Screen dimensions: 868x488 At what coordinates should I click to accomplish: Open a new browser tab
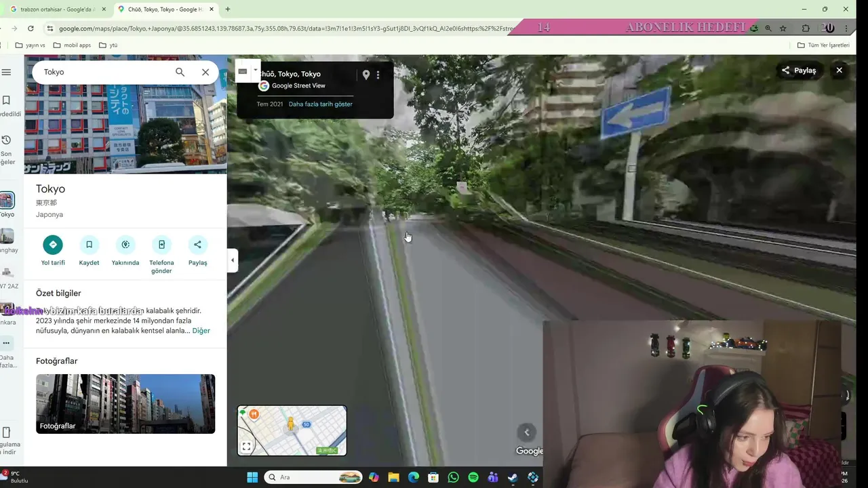228,9
